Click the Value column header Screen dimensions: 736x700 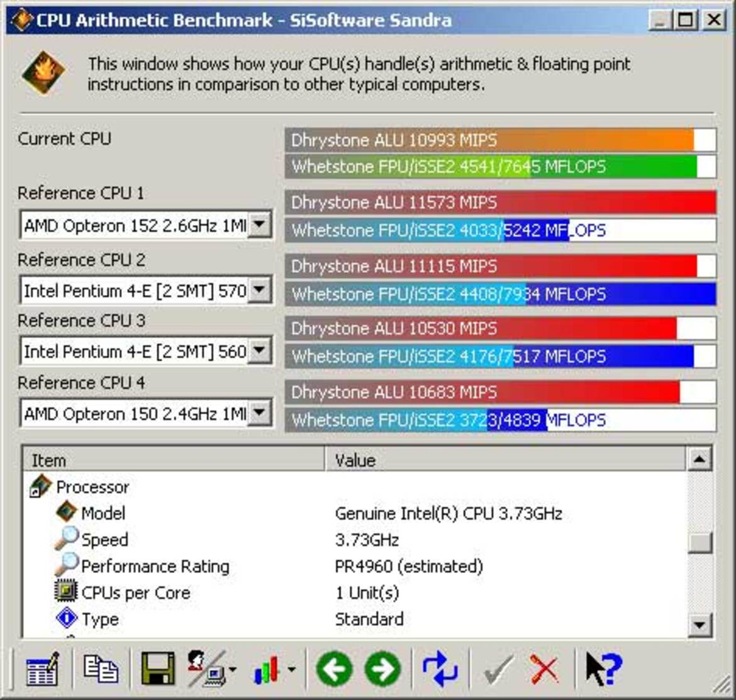pyautogui.click(x=506, y=460)
